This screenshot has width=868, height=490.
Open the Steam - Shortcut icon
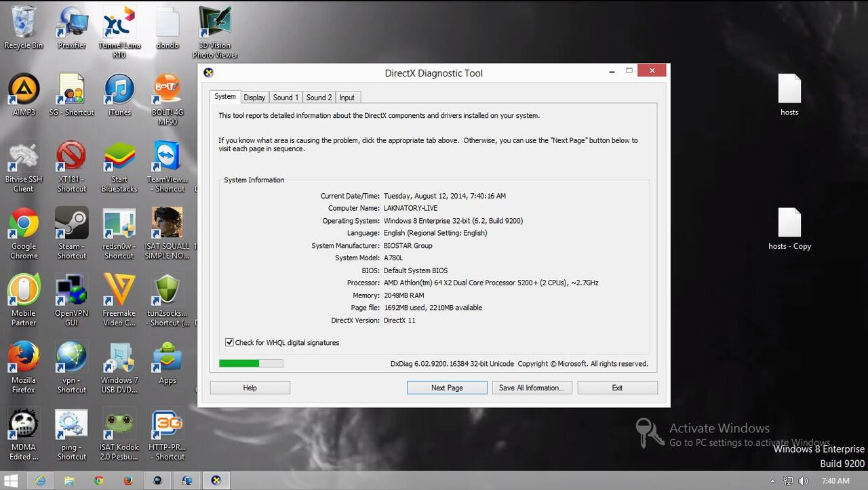(x=72, y=233)
